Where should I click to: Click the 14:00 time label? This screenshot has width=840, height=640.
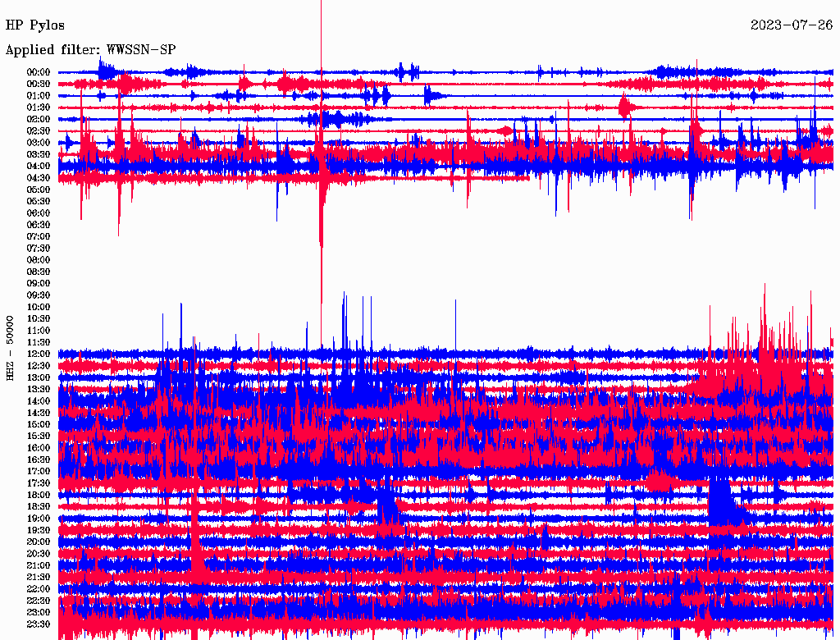click(39, 401)
